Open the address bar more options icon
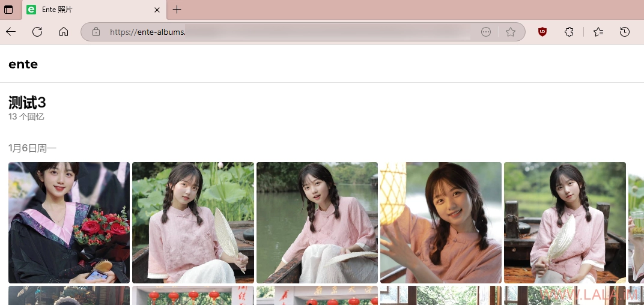 point(486,32)
